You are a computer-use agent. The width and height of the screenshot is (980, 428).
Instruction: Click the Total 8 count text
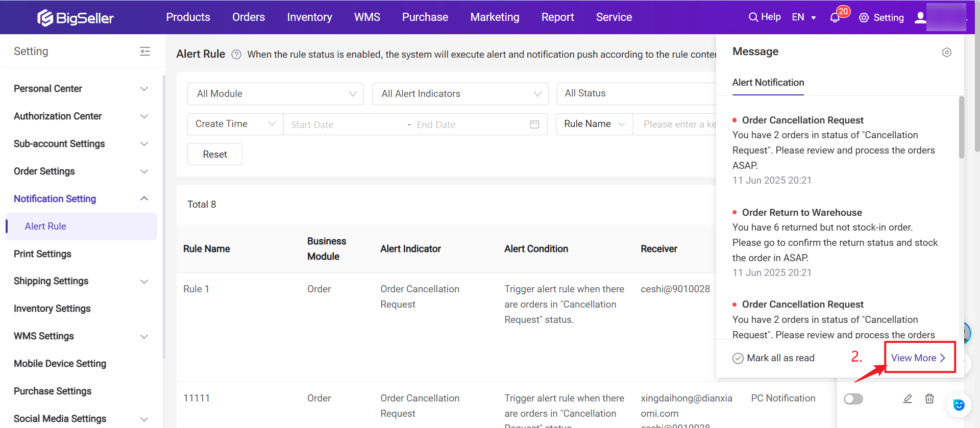point(202,205)
